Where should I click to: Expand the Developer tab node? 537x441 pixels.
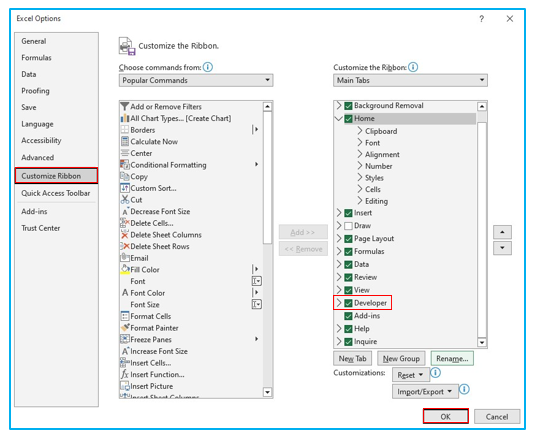pos(339,303)
